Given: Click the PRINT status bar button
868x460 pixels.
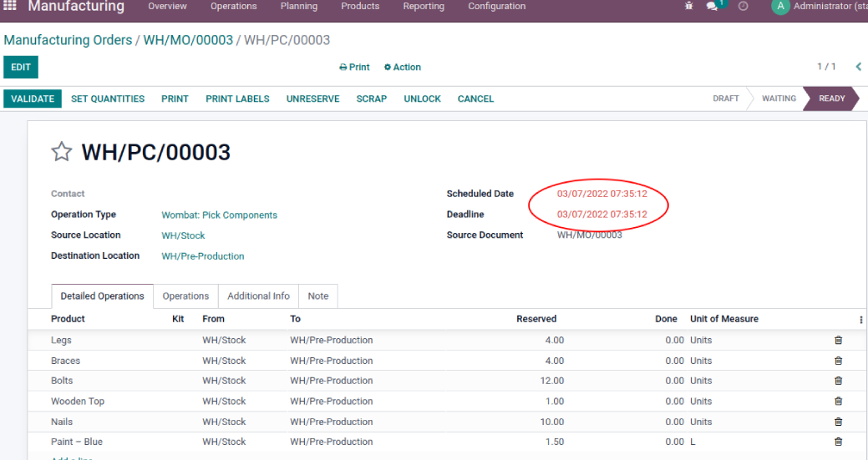Looking at the screenshot, I should coord(175,99).
